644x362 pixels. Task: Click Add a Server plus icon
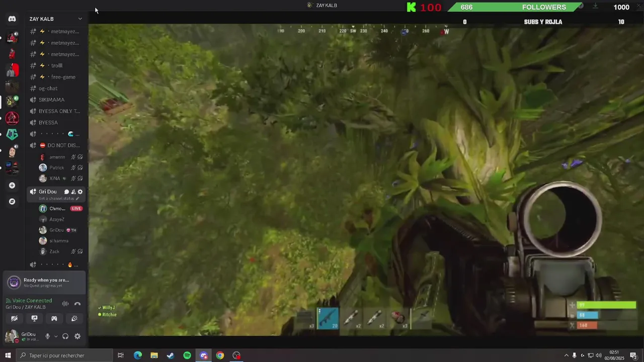click(12, 186)
